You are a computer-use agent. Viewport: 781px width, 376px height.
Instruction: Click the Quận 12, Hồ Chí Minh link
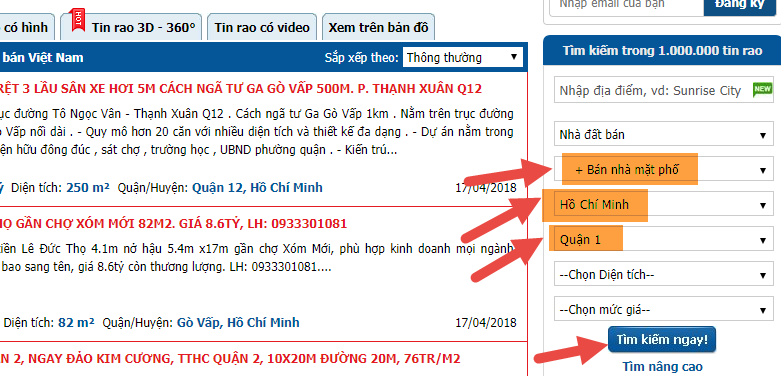(257, 188)
